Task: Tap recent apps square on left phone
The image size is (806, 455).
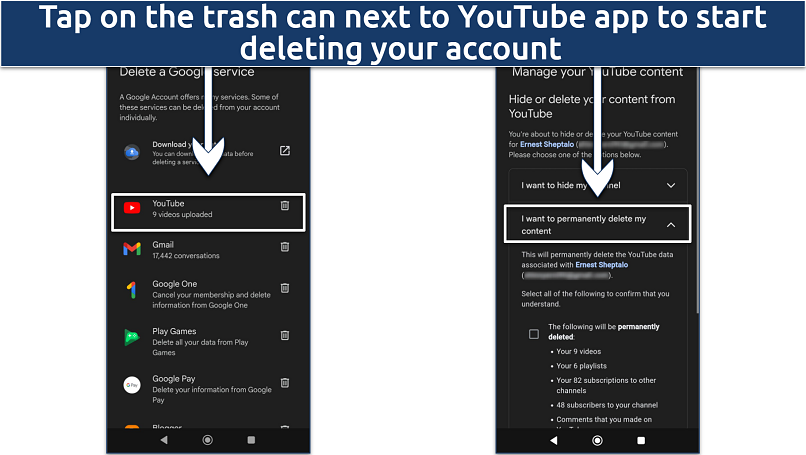Action: click(251, 440)
